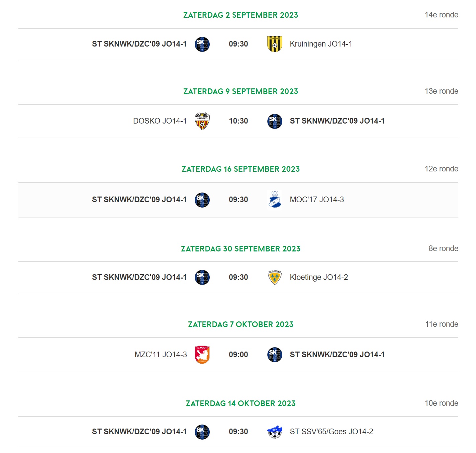Image resolution: width=476 pixels, height=453 pixels.
Task: Open MZC'11 JO14-3 team link
Action: [x=161, y=355]
